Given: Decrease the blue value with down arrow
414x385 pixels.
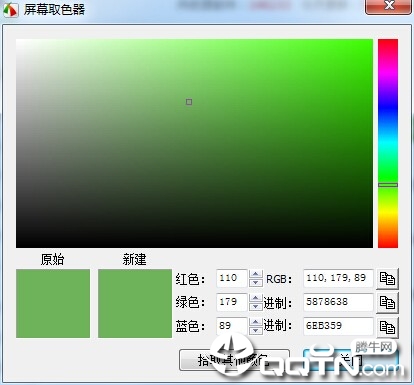Looking at the screenshot, I should tap(256, 331).
